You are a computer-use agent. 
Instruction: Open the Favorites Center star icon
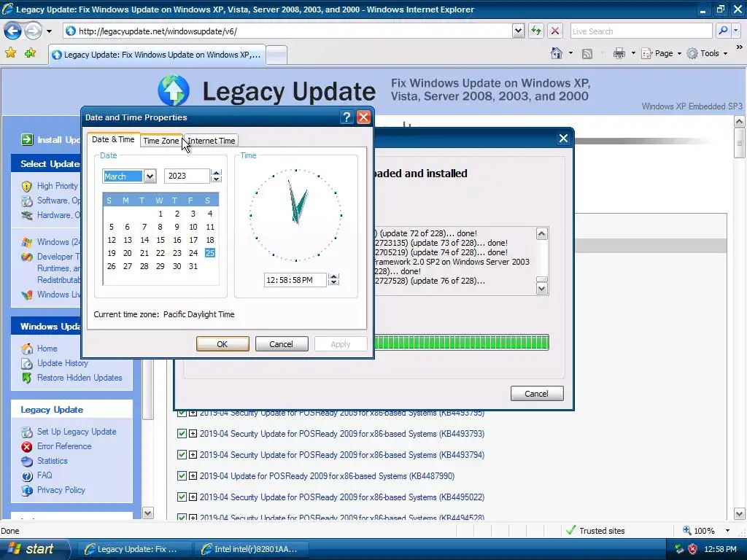coord(10,52)
